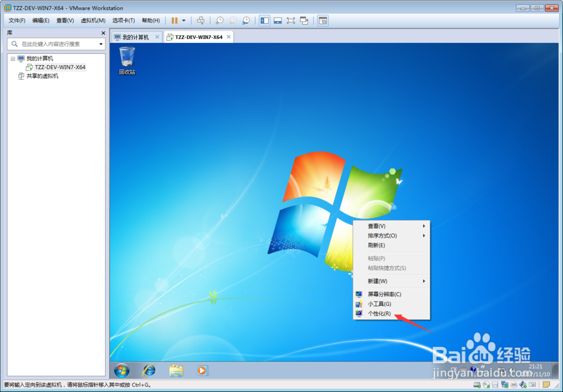Select TZZ-DEV-WIN7-X64 in the library tree
Viewport: 563px width, 392px height.
coord(60,67)
